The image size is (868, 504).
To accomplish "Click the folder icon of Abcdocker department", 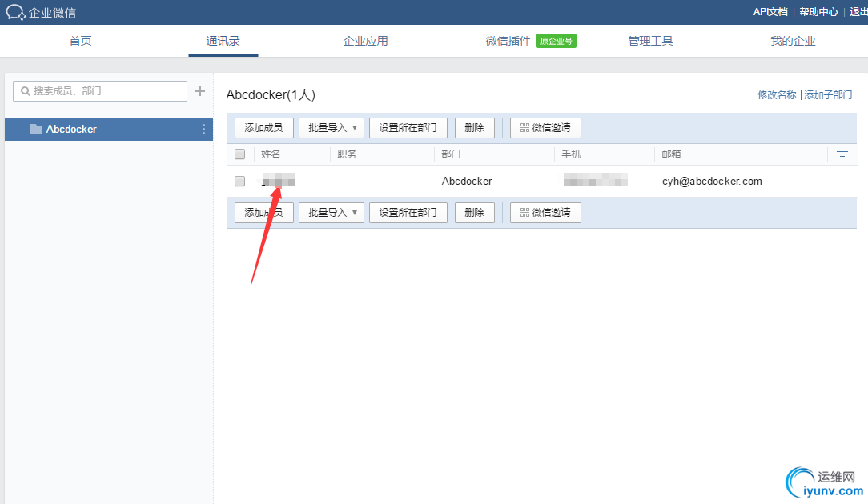I will pos(36,129).
